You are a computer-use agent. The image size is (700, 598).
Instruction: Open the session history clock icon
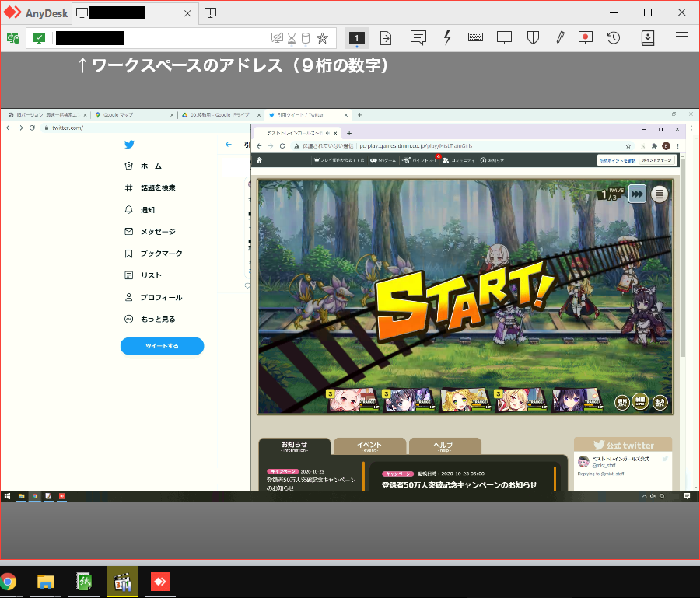(x=614, y=37)
